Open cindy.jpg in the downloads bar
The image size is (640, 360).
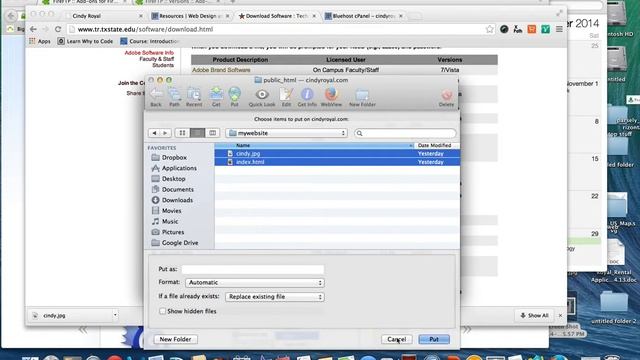(70, 316)
